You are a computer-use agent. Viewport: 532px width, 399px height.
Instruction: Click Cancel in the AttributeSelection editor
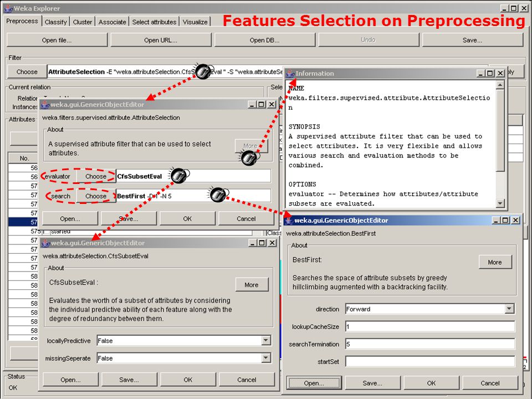click(x=246, y=219)
